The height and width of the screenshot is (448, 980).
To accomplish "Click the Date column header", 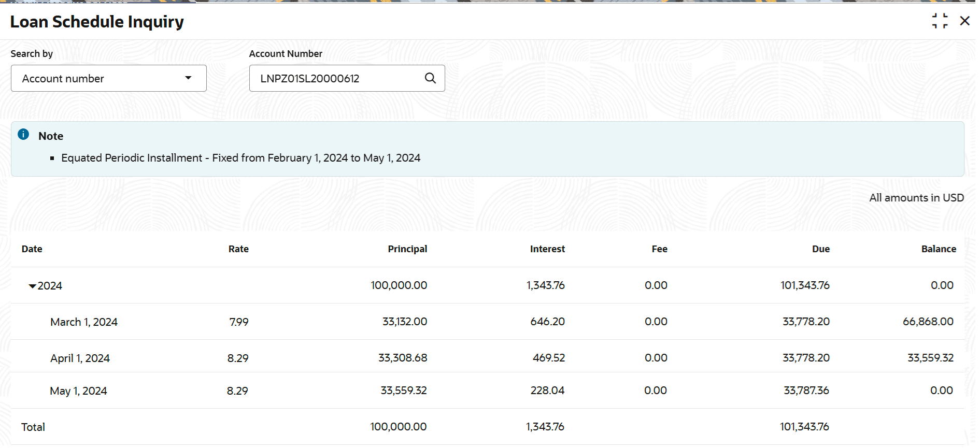I will pyautogui.click(x=32, y=249).
